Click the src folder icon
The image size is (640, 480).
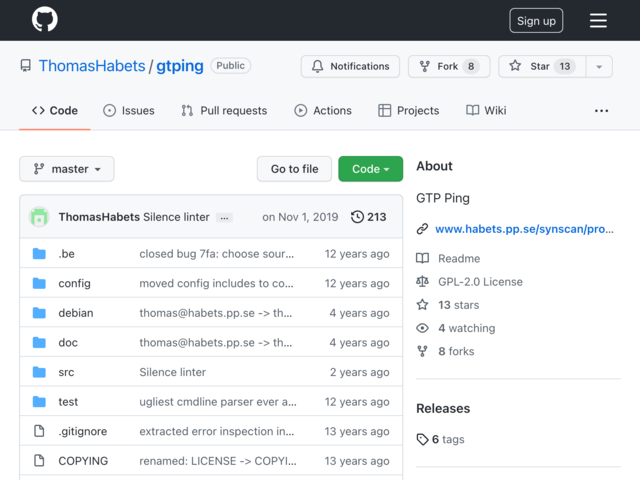pyautogui.click(x=39, y=372)
